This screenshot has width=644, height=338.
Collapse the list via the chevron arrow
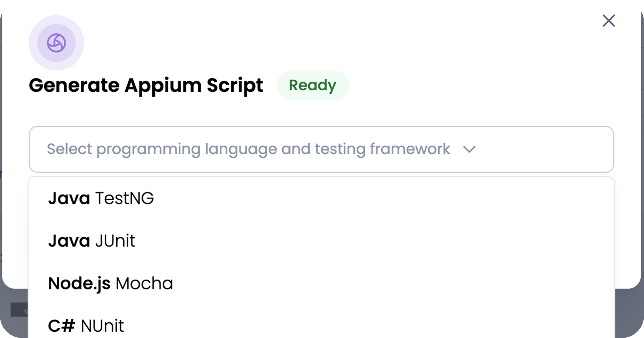(469, 149)
